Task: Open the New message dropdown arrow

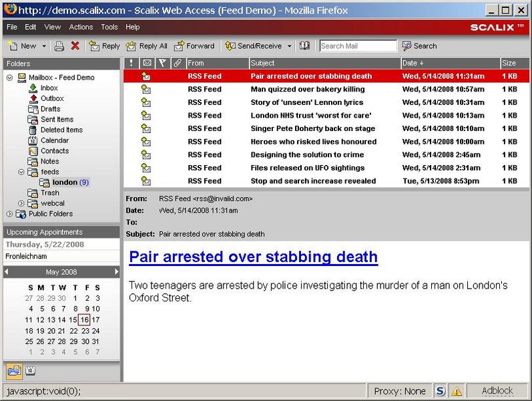Action: (44, 46)
